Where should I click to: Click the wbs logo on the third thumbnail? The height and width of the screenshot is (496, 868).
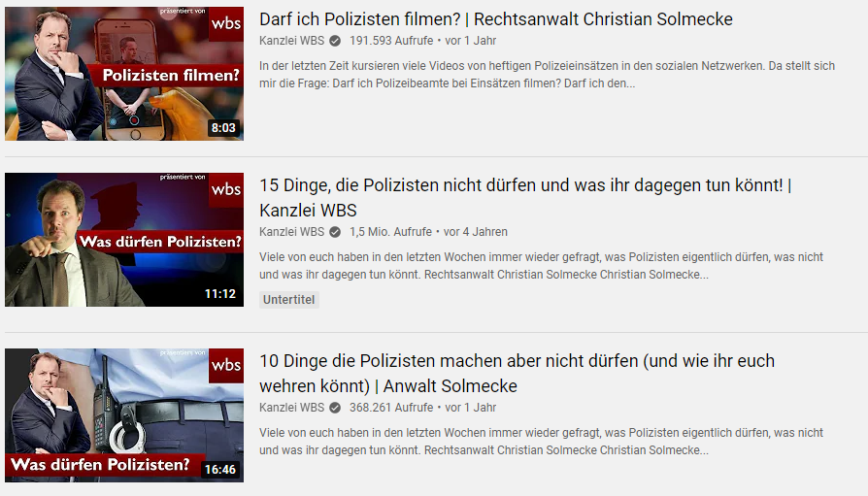(226, 365)
